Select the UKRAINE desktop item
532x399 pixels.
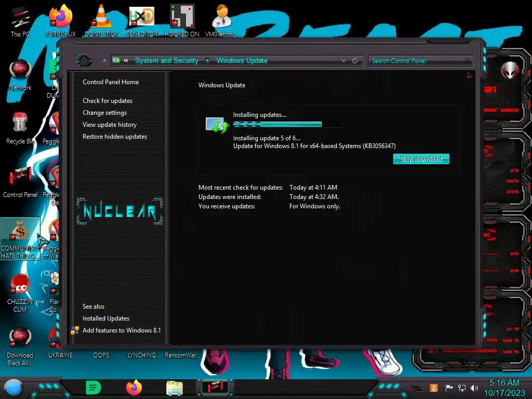pos(60,355)
